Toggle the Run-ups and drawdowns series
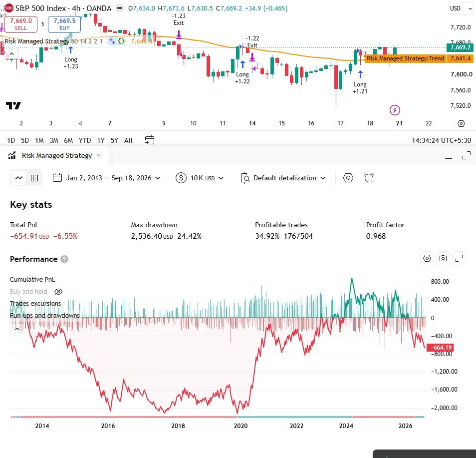The image size is (476, 458). tap(44, 316)
